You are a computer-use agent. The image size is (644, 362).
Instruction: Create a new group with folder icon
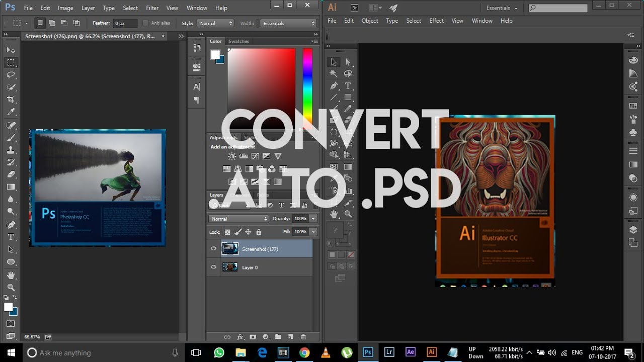278,337
